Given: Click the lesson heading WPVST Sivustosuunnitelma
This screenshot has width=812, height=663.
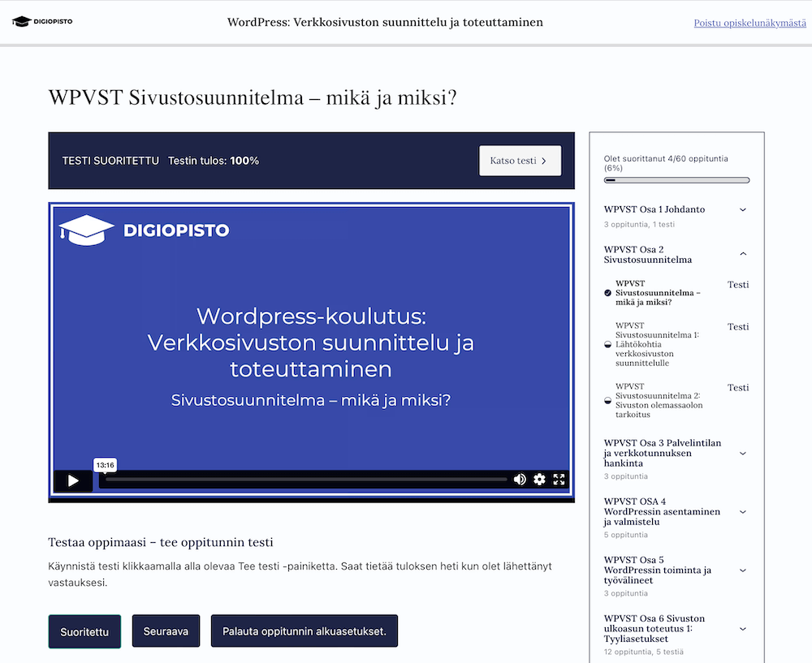Looking at the screenshot, I should pyautogui.click(x=253, y=97).
